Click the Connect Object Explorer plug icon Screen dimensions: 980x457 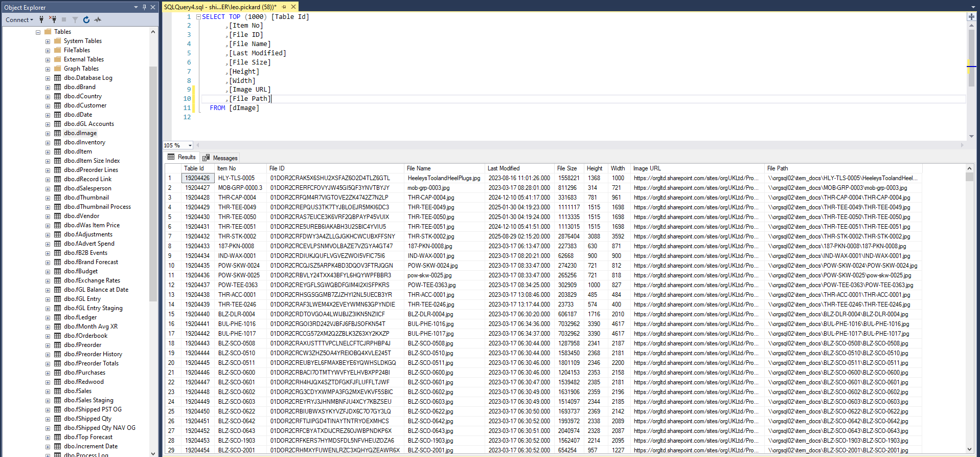(41, 19)
